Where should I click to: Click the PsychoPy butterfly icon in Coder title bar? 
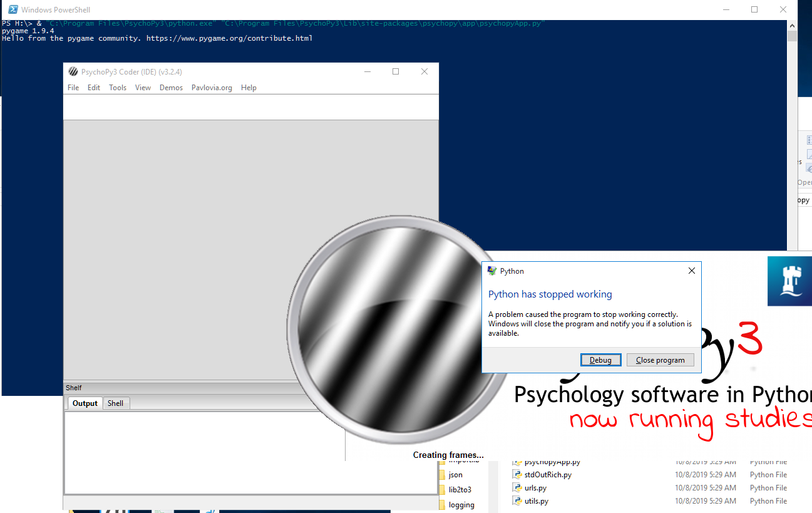click(73, 71)
